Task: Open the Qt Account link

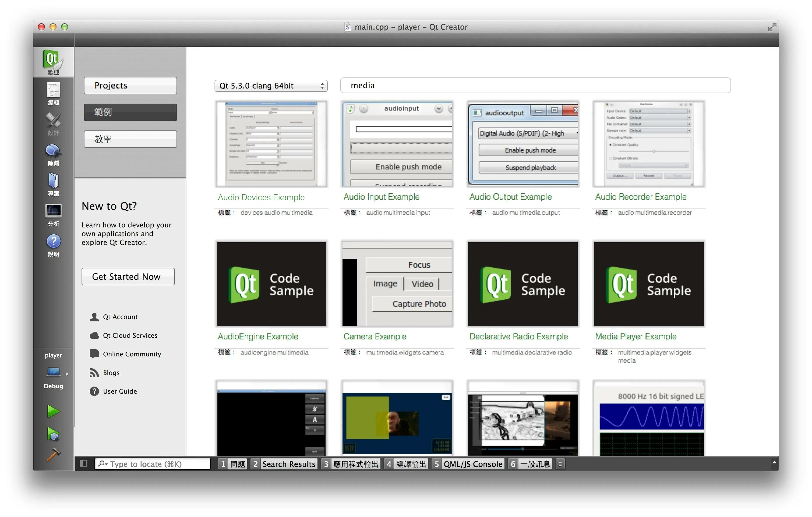Action: (x=120, y=317)
